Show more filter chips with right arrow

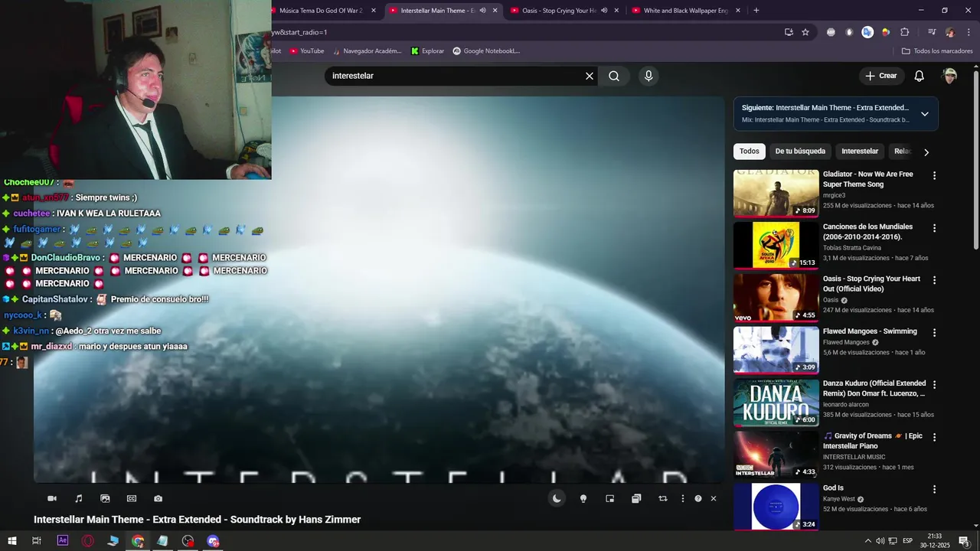coord(926,152)
